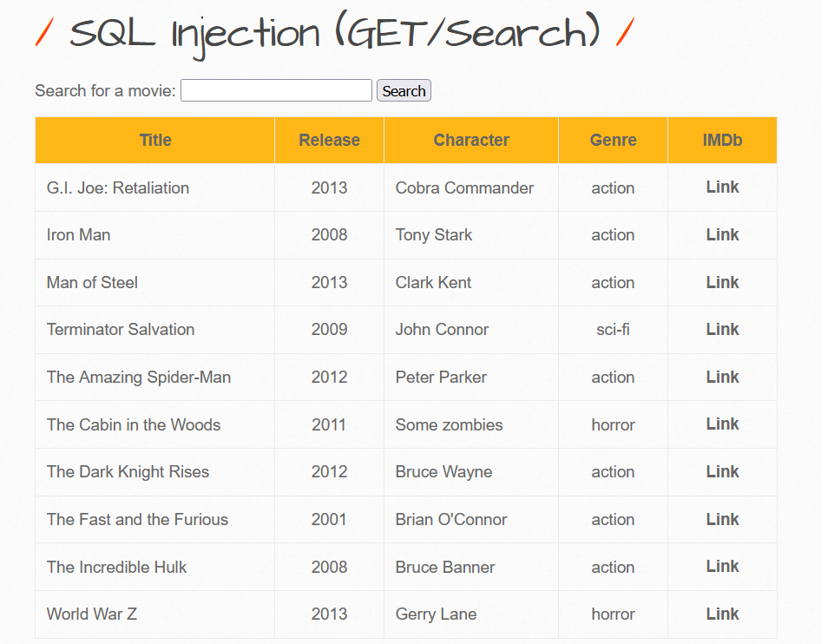
Task: Click the Release column header
Action: 329,140
